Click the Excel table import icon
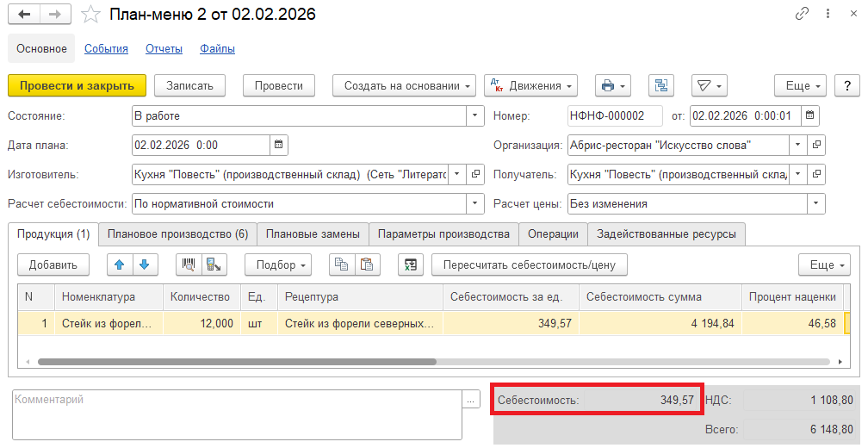The width and height of the screenshot is (868, 448). coord(411,264)
